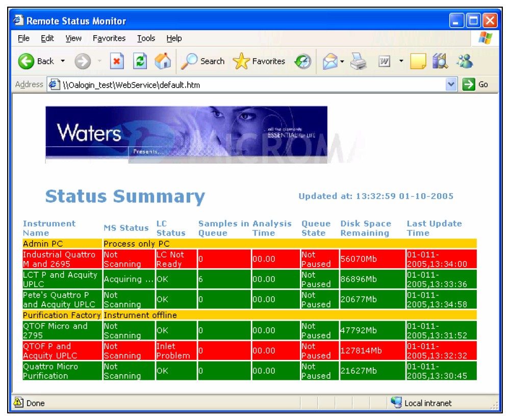Select the Purification Factory row name
This screenshot has width=510, height=420.
coord(62,315)
